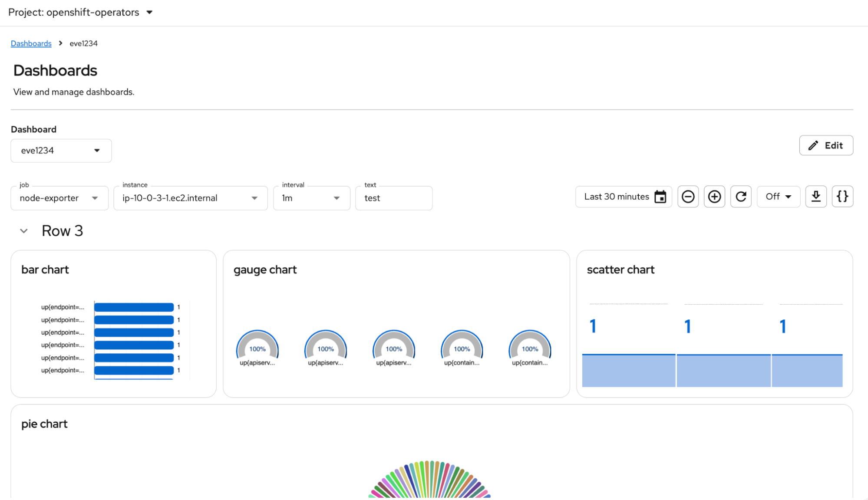Click the Last 30 minutes time picker

click(x=616, y=197)
